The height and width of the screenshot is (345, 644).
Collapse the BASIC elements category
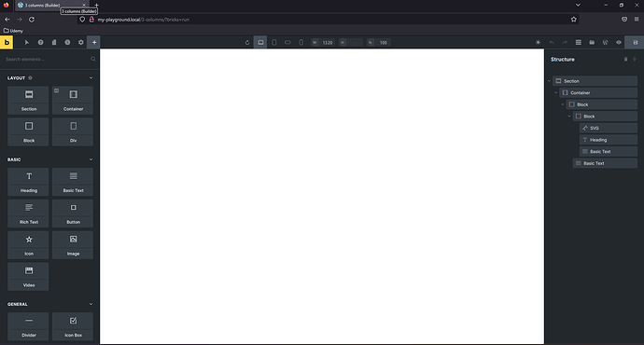pos(91,159)
